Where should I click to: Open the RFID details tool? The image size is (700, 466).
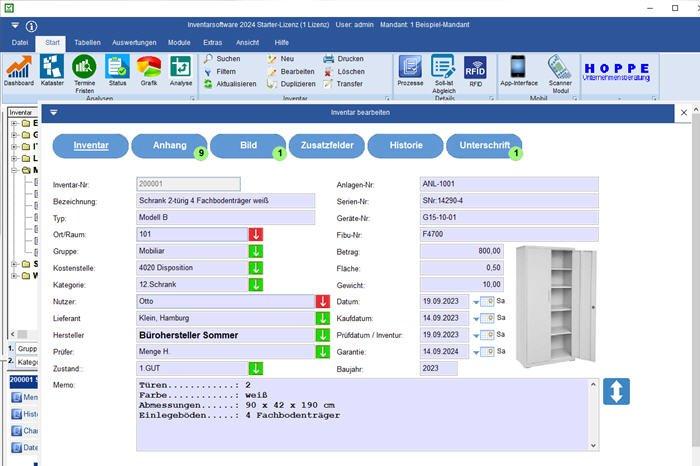click(x=475, y=70)
